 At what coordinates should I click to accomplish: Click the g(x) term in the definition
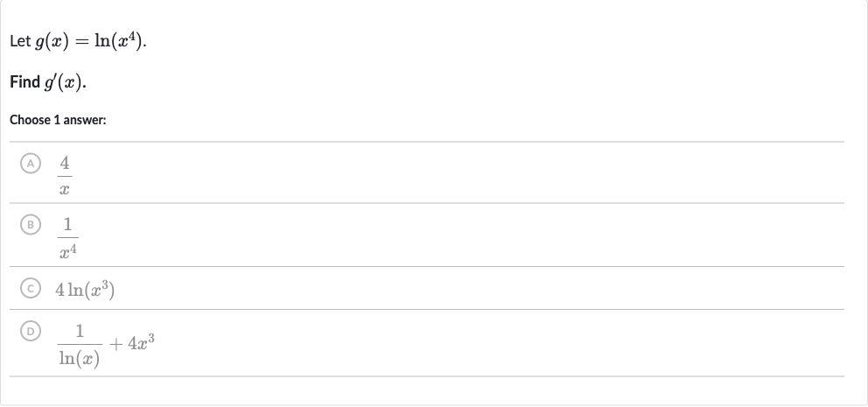pyautogui.click(x=52, y=41)
